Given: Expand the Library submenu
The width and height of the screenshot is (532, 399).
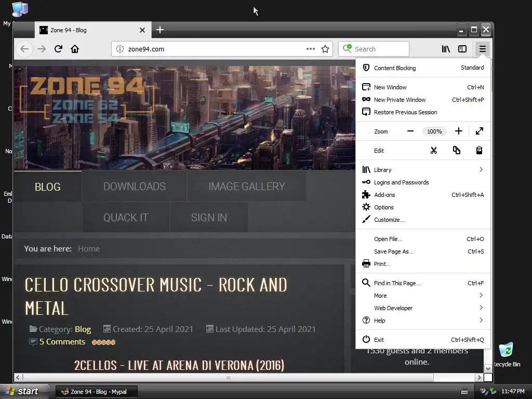Looking at the screenshot, I should 423,170.
